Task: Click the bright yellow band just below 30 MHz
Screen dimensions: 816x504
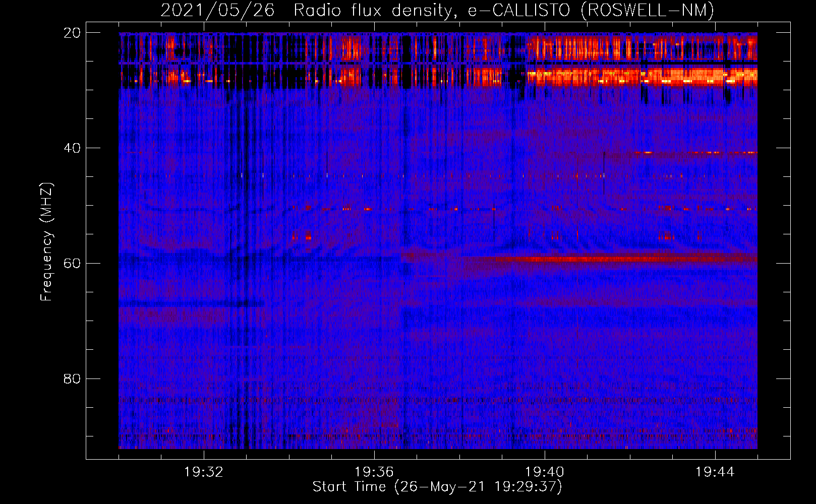Action: tap(642, 77)
